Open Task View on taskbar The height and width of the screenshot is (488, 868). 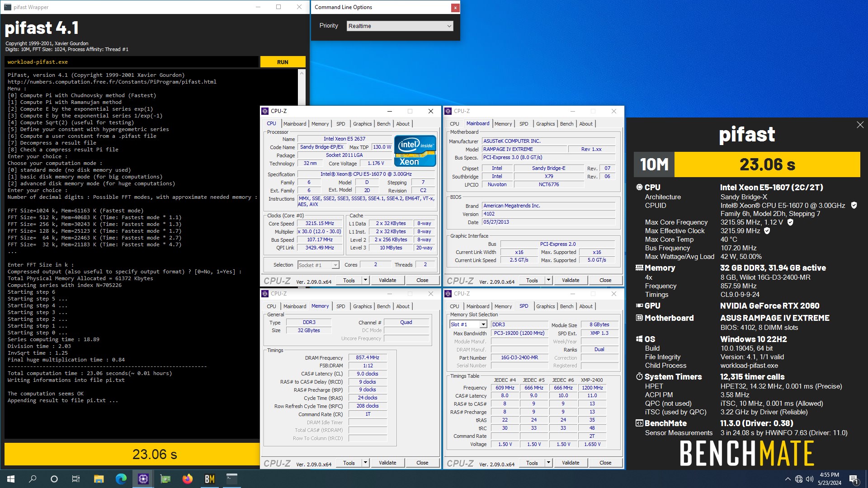coord(76,479)
